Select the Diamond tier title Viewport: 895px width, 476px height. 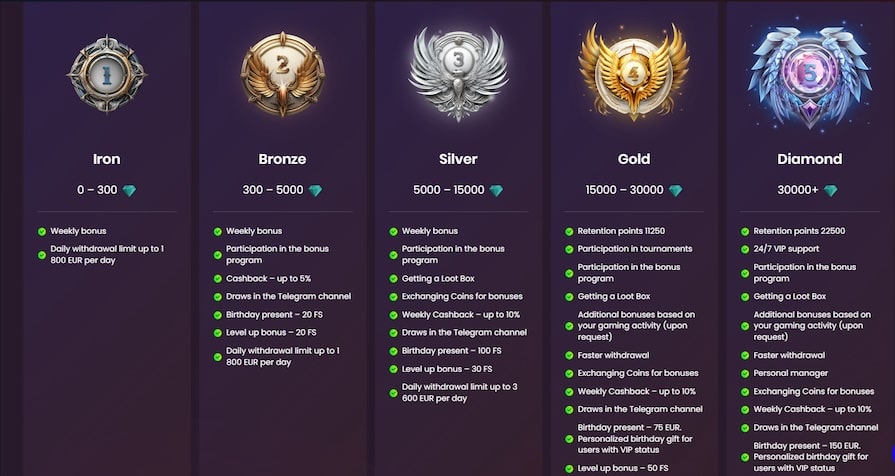click(x=809, y=159)
